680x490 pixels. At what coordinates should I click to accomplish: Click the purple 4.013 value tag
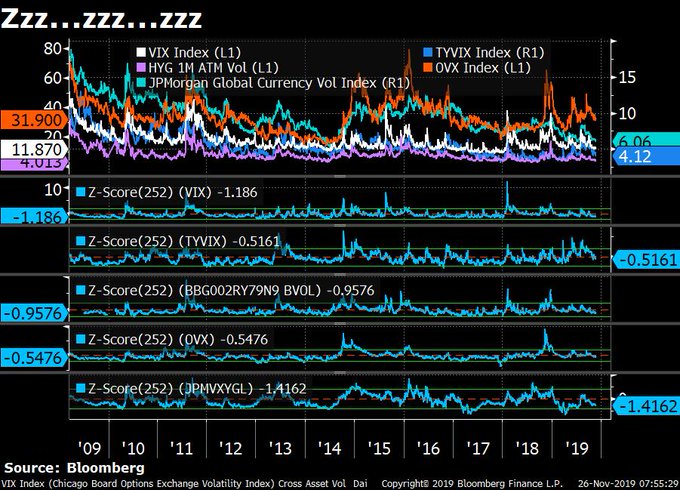(33, 164)
